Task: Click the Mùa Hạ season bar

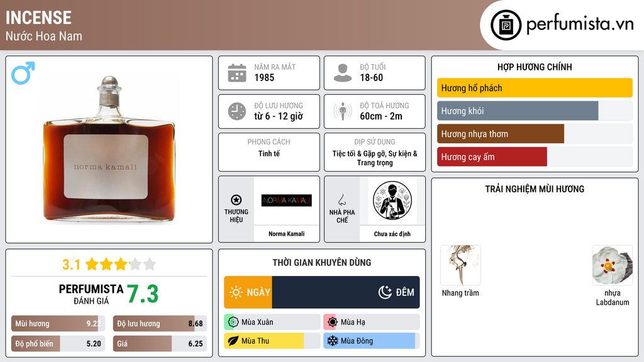Action: pyautogui.click(x=371, y=322)
